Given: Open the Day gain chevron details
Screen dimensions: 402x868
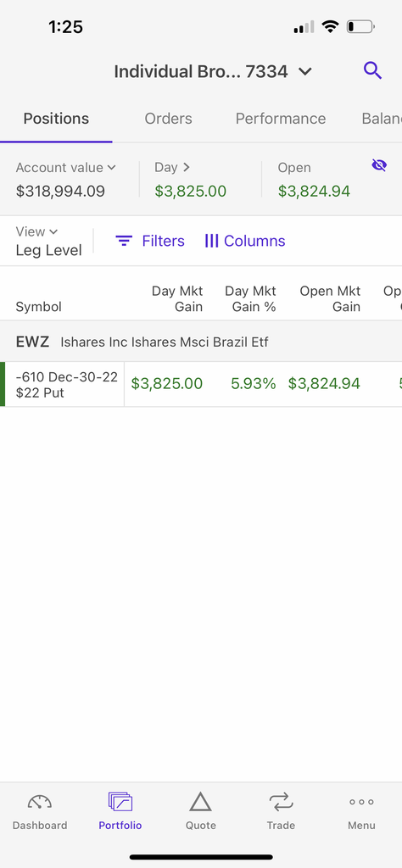Looking at the screenshot, I should (173, 167).
